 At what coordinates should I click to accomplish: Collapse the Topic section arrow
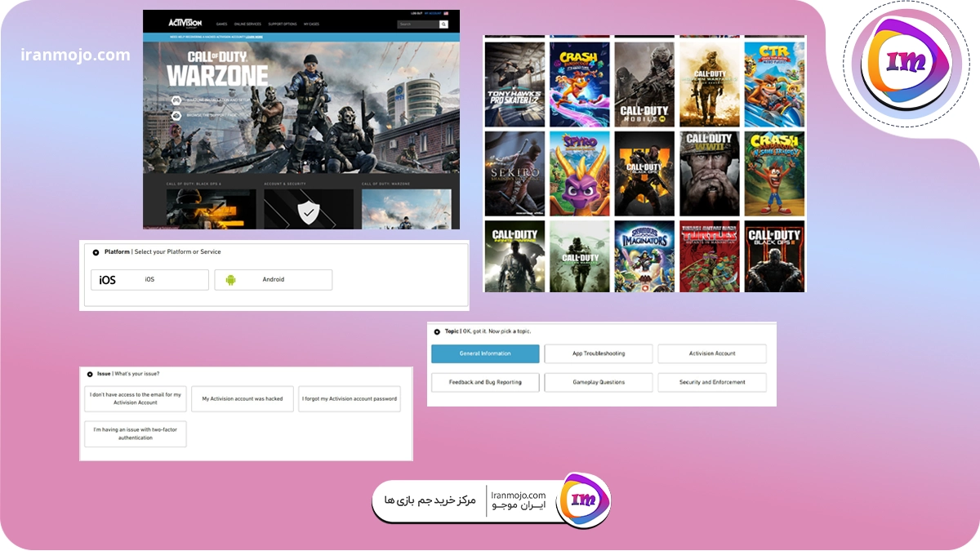[437, 332]
